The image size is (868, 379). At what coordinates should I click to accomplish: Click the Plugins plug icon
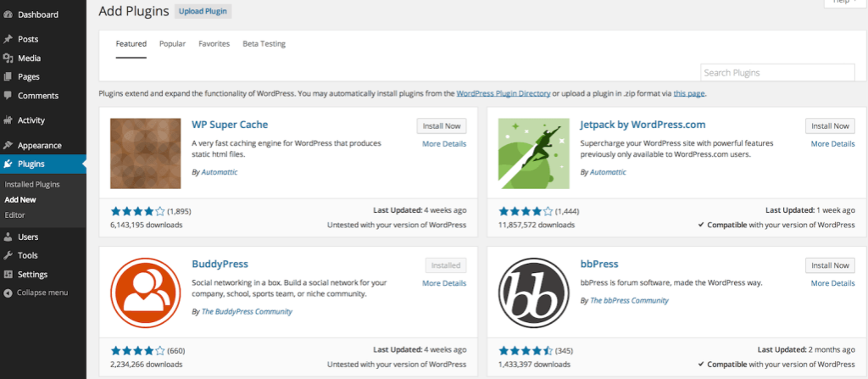pos(8,164)
